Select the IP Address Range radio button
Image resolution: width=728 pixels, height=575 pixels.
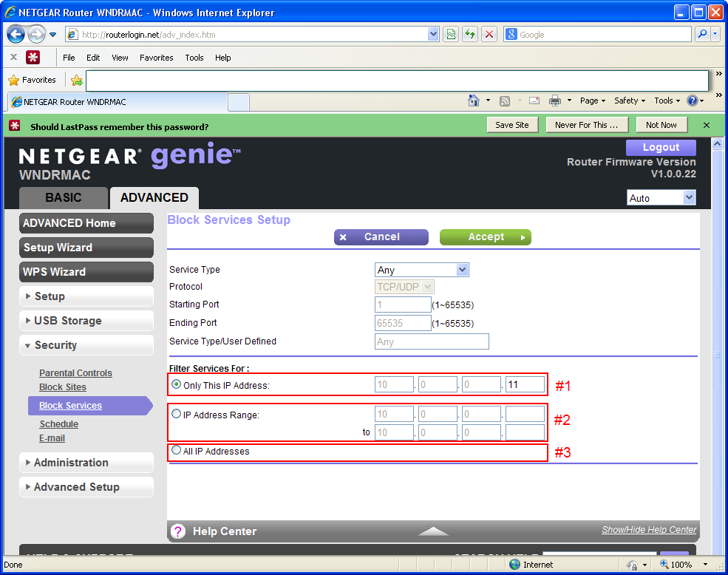coord(177,414)
